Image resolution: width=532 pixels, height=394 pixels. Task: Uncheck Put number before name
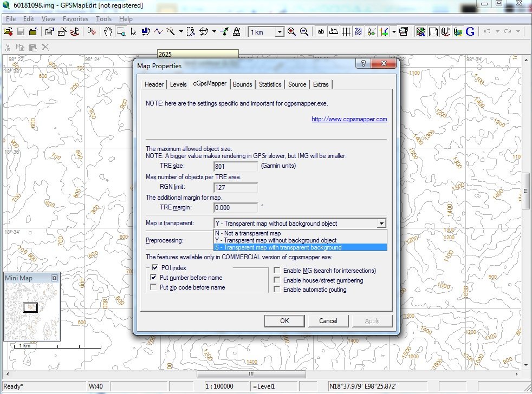[x=153, y=277]
